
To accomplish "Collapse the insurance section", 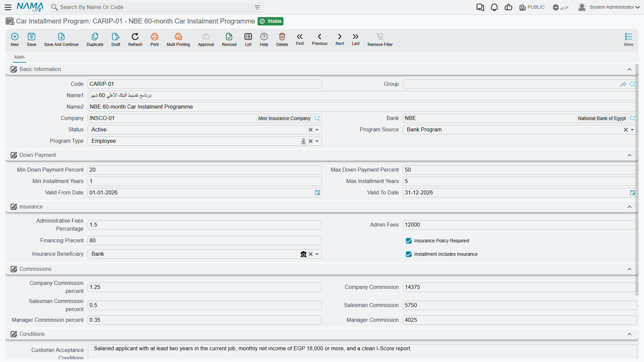I will pos(630,207).
